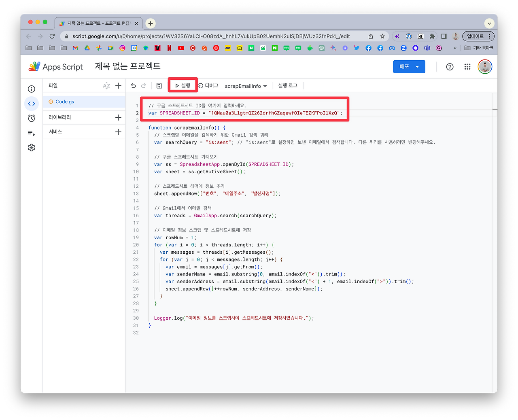Screen dimensions: 518x420
Task: Open the browser extensions puzzle icon
Action: click(x=432, y=36)
